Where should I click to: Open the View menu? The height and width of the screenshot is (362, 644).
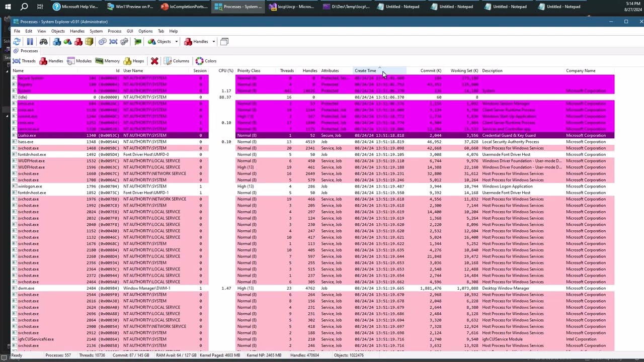coord(42,31)
